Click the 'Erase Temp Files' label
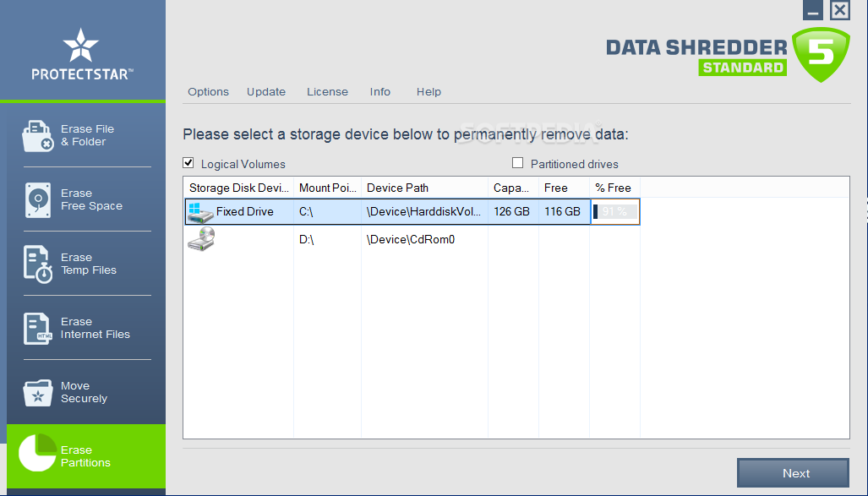 click(x=89, y=264)
